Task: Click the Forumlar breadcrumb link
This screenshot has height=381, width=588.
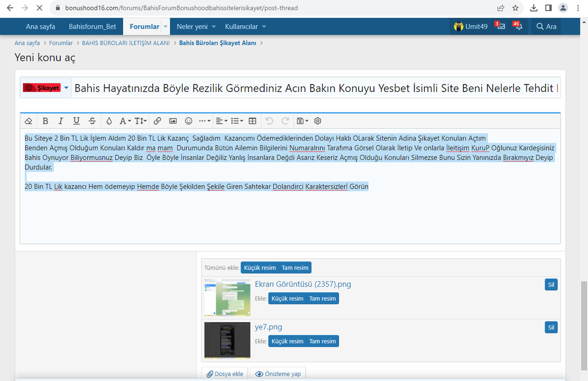Action: pyautogui.click(x=61, y=43)
